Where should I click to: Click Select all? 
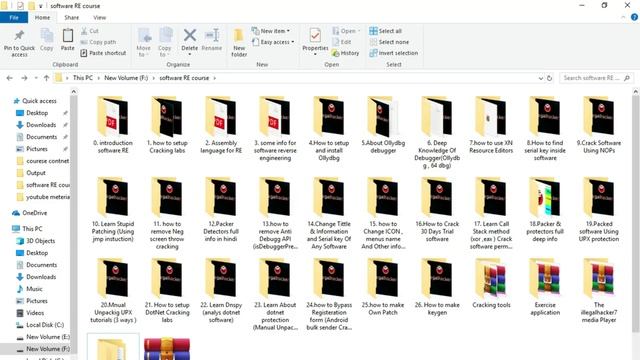(x=386, y=31)
